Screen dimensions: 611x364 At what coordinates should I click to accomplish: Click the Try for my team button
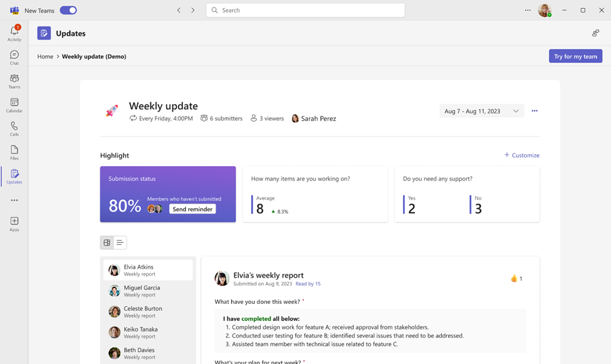point(575,56)
